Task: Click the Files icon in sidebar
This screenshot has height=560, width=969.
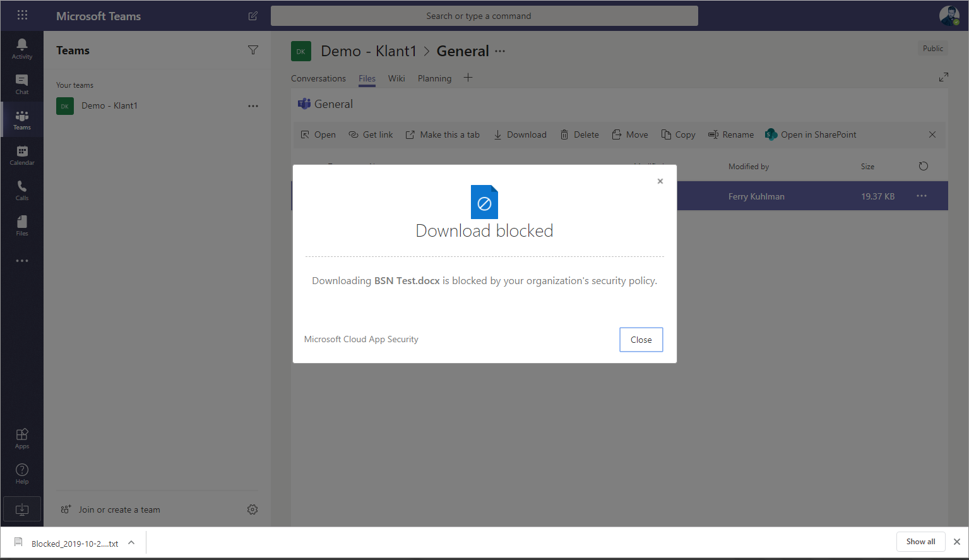Action: [22, 225]
